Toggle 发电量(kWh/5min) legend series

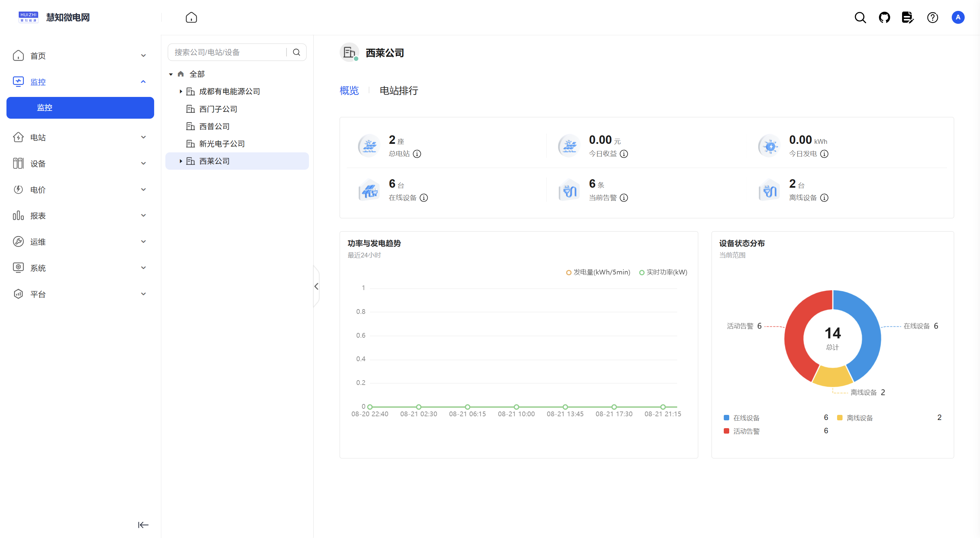pos(598,272)
